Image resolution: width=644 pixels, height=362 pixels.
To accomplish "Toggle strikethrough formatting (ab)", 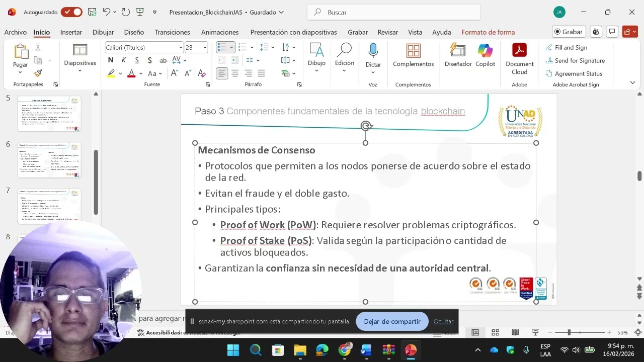I will [163, 60].
